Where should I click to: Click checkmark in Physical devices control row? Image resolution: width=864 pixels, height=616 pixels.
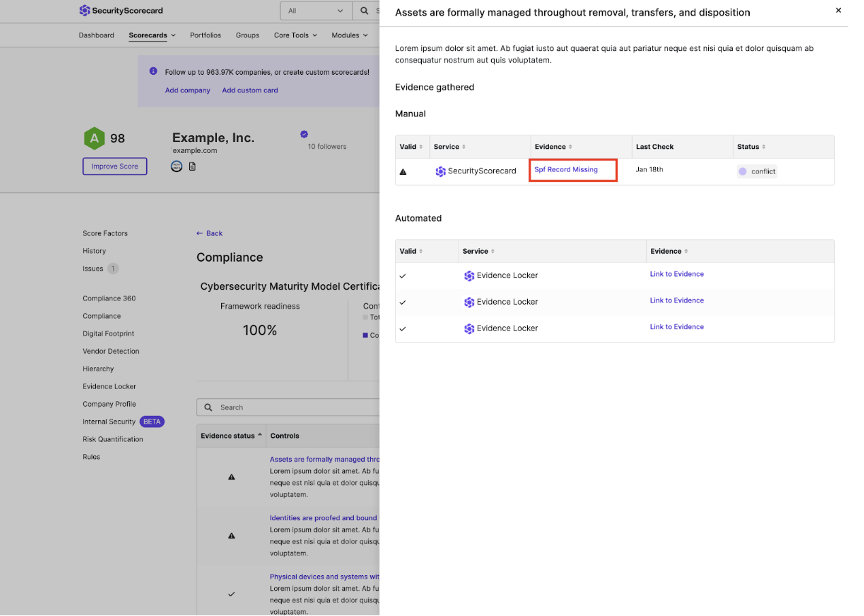click(231, 594)
